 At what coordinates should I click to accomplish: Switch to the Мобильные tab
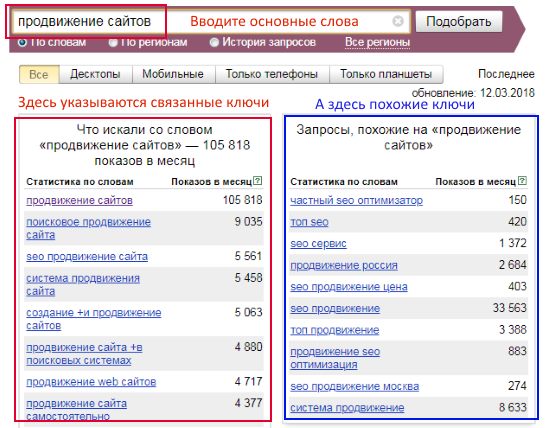173,74
